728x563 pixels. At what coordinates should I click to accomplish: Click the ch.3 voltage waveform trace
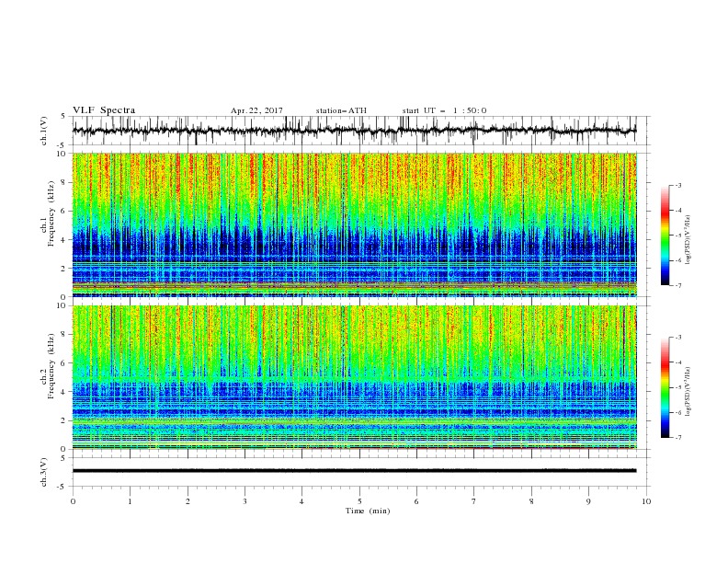(355, 471)
